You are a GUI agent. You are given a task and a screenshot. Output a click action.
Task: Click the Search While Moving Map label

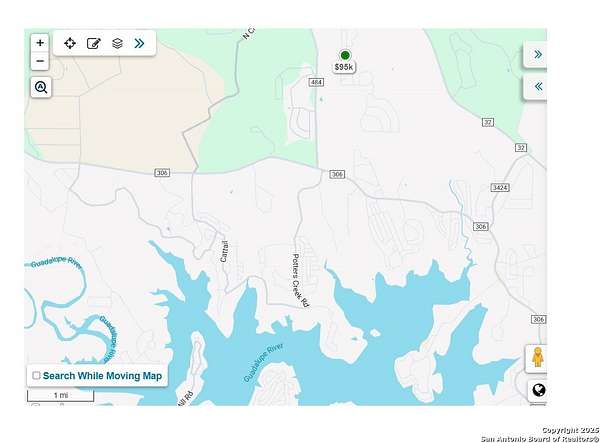coord(102,376)
